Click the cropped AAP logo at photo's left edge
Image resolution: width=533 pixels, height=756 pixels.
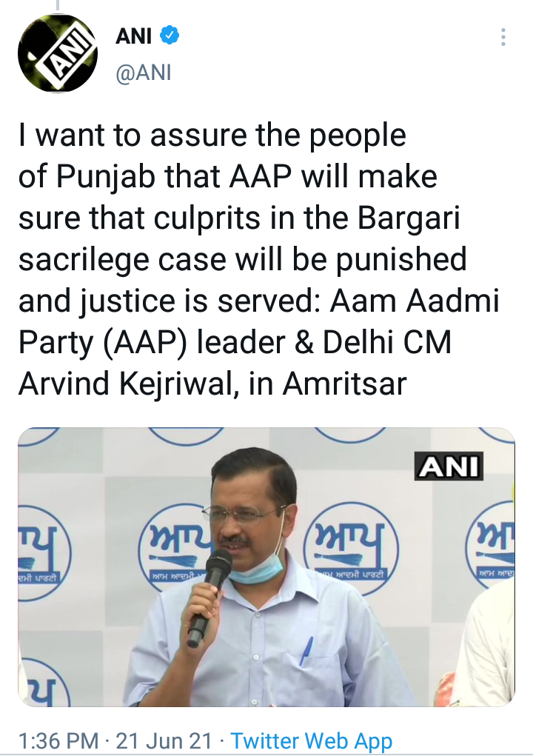pyautogui.click(x=44, y=553)
